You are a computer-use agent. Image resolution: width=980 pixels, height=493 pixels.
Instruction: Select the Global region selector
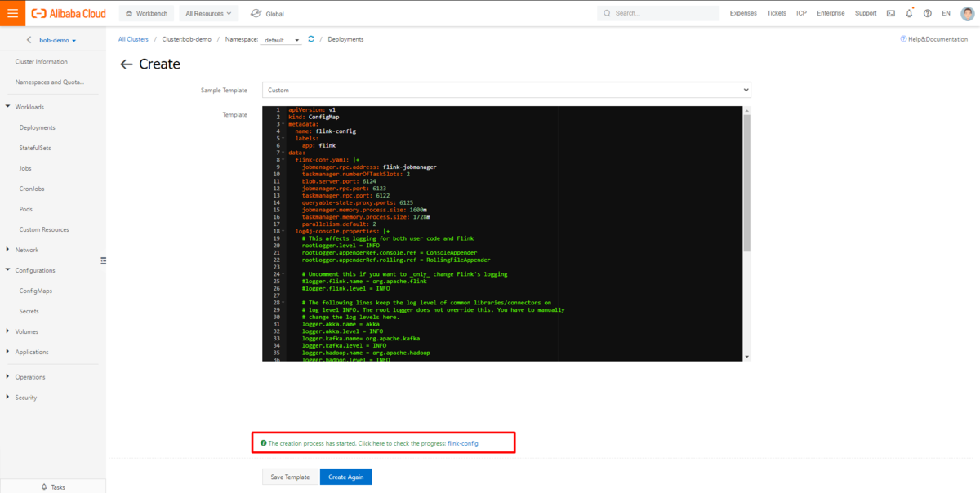click(x=267, y=13)
